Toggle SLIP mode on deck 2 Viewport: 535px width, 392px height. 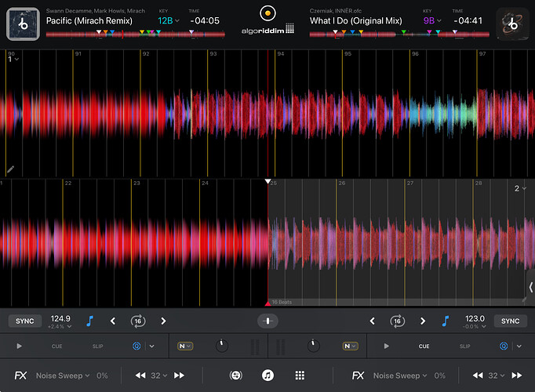pyautogui.click(x=464, y=347)
